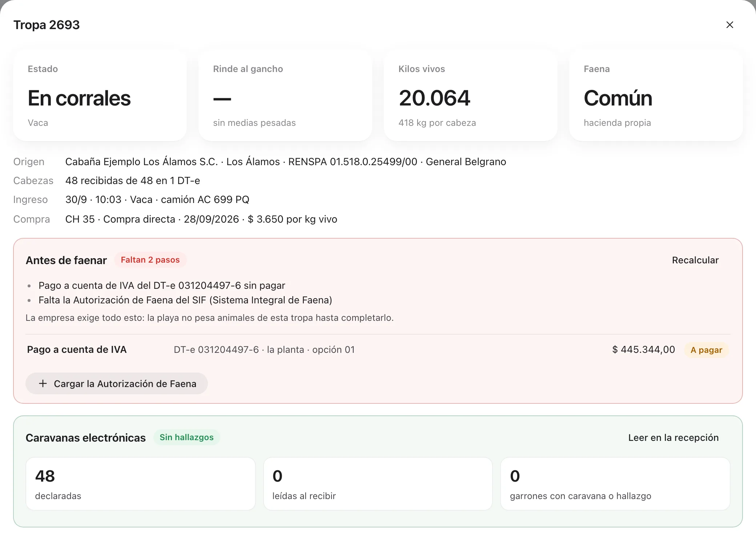Click the 48 declaradas tile
This screenshot has width=756, height=542.
(141, 484)
